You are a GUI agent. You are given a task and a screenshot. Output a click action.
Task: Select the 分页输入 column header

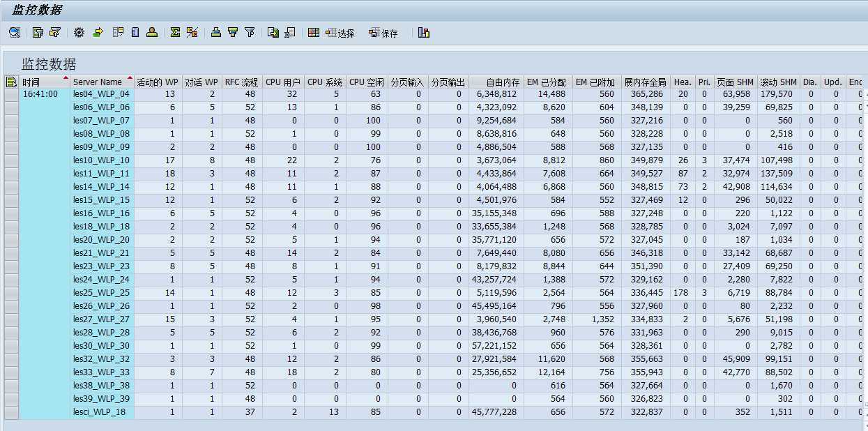pos(407,82)
